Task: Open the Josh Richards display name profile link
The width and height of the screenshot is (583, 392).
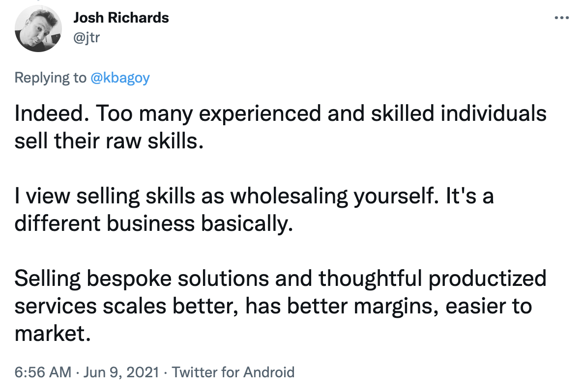Action: click(121, 18)
